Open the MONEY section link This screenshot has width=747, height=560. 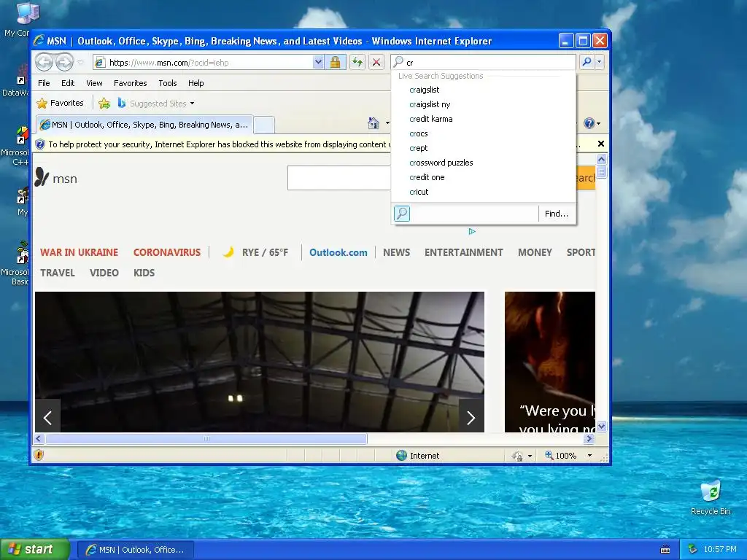535,252
